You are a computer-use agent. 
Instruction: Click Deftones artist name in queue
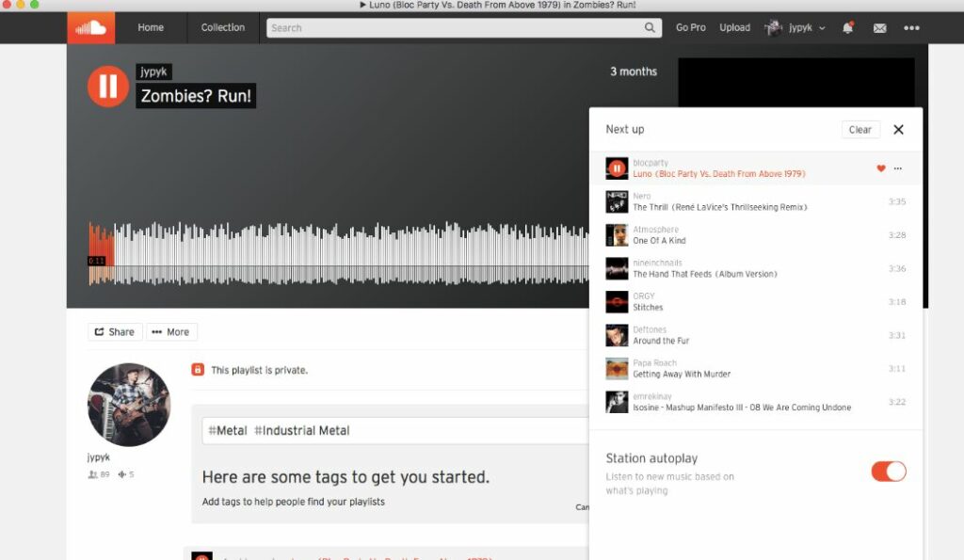coord(650,329)
